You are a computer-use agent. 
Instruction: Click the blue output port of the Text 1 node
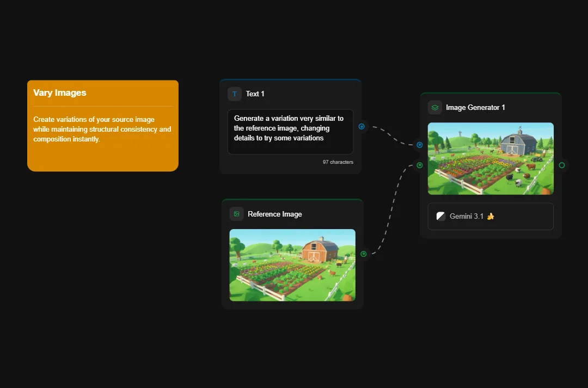(x=362, y=126)
